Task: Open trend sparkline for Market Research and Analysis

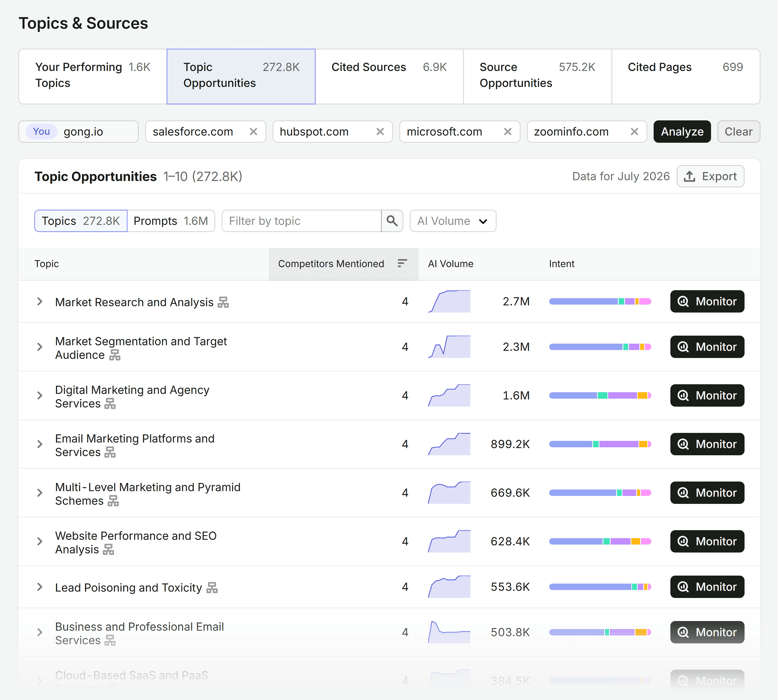Action: [x=449, y=301]
